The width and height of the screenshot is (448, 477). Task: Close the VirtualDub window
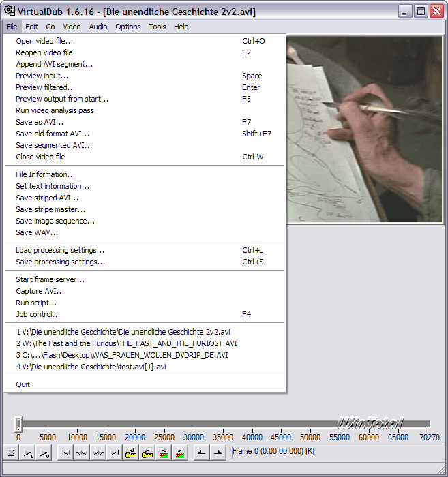pyautogui.click(x=436, y=12)
